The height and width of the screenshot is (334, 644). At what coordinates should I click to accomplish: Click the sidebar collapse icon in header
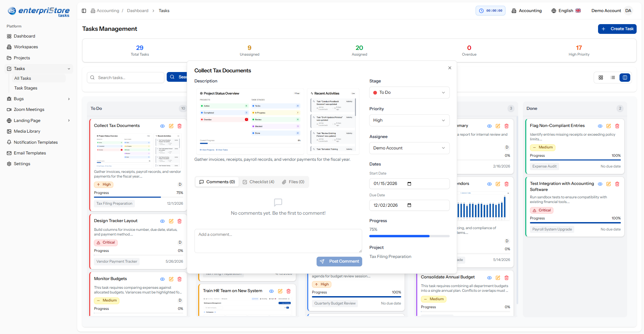(x=84, y=11)
